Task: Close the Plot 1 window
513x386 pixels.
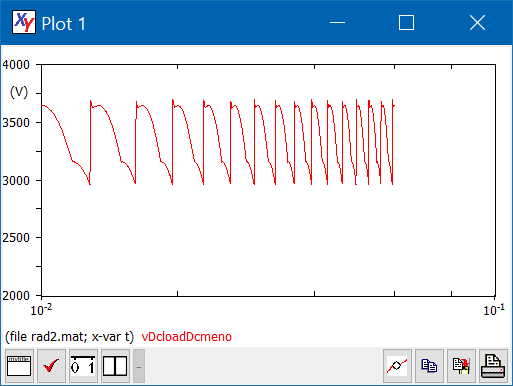Action: pos(477,23)
